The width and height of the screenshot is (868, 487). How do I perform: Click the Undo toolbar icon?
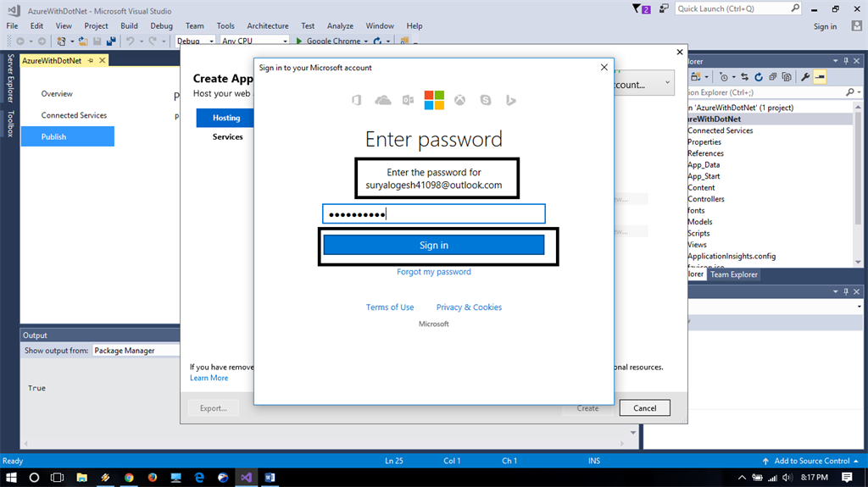[130, 41]
